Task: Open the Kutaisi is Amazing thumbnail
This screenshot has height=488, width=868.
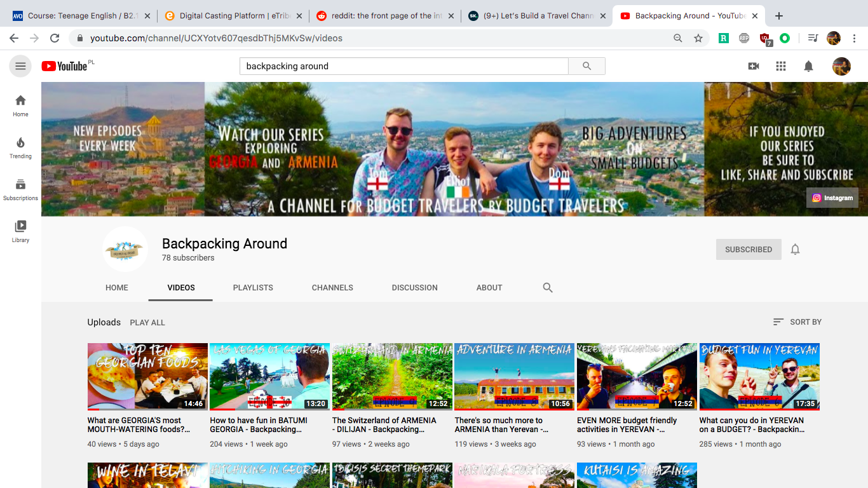Action: point(637,475)
